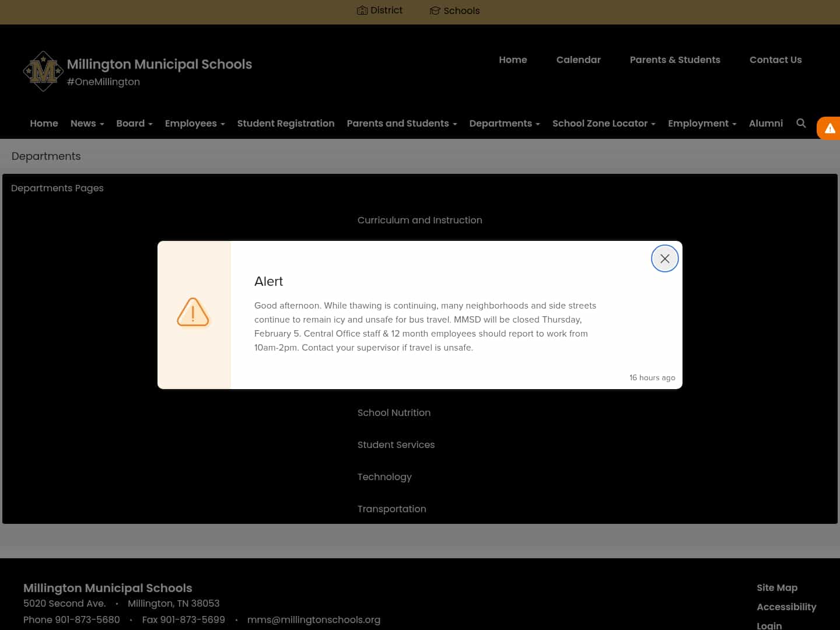Open Parents & Students from top navigation

tap(675, 60)
